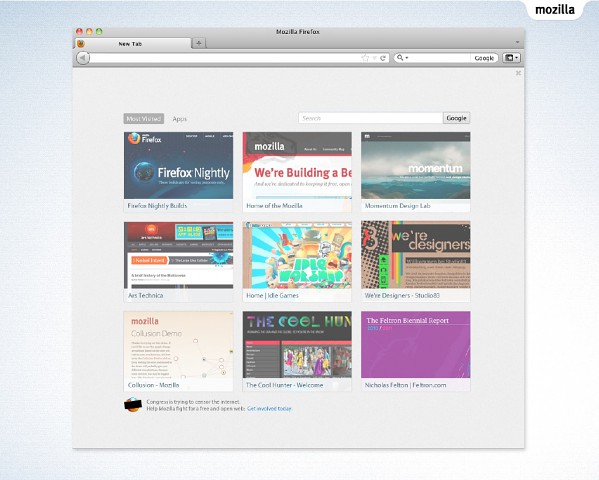Click the green zoom window button
Screen dimensions: 599x480
tap(99, 31)
